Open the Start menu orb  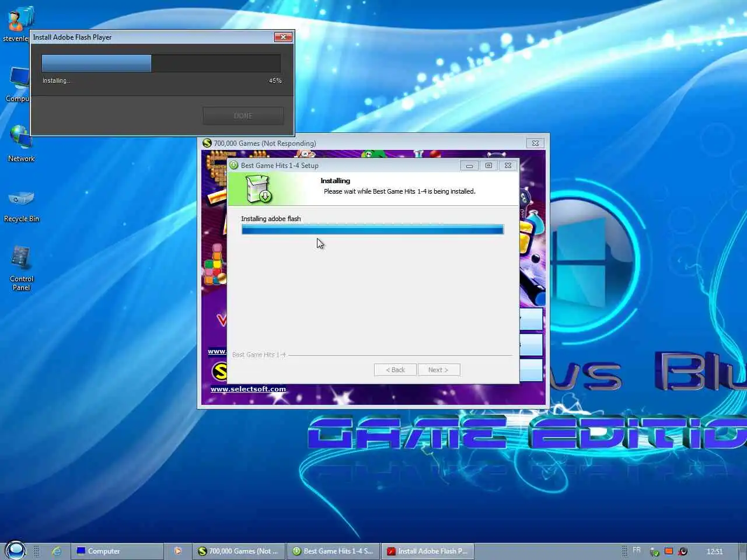(15, 550)
